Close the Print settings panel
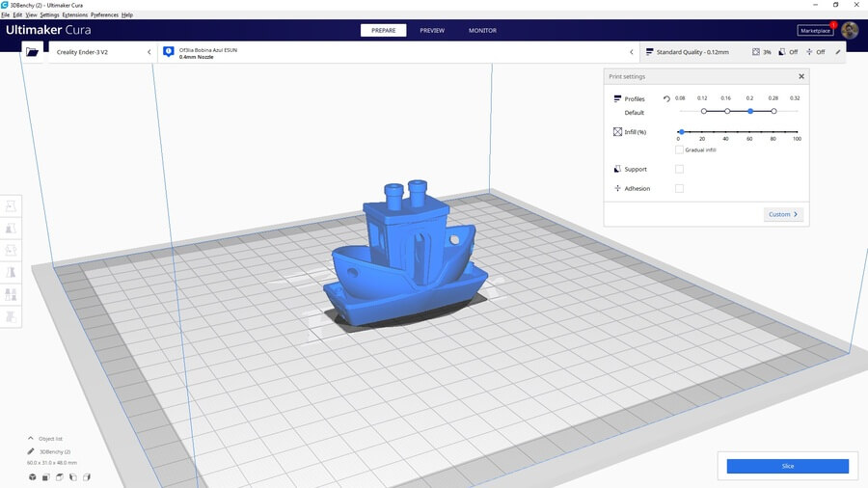Screen dimensions: 868x488 [801, 76]
